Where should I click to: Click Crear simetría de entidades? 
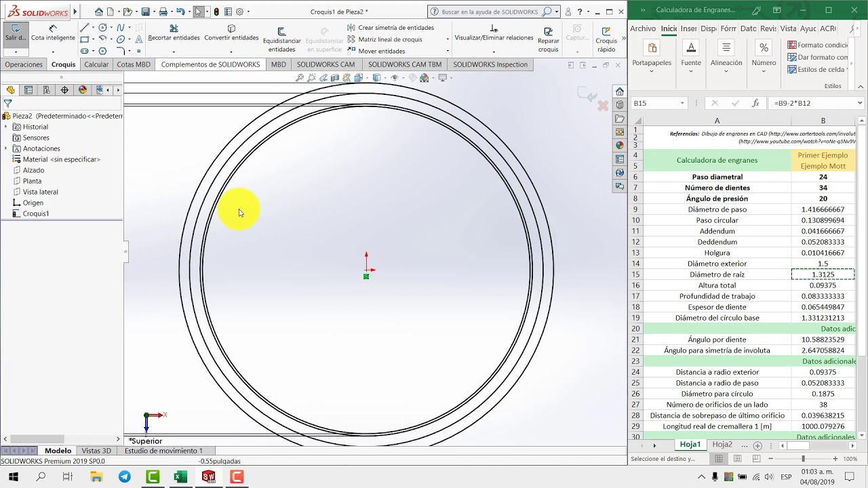pos(391,28)
